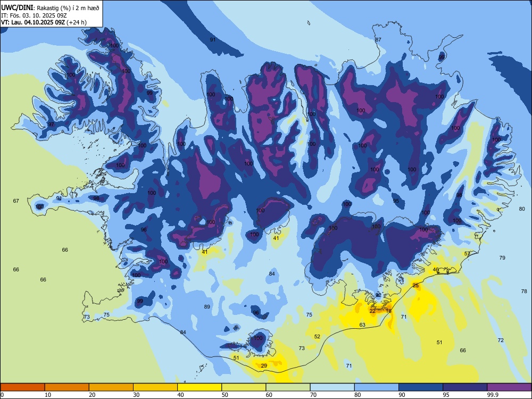Select the 90–95 dark blue legend swatch

(421, 387)
